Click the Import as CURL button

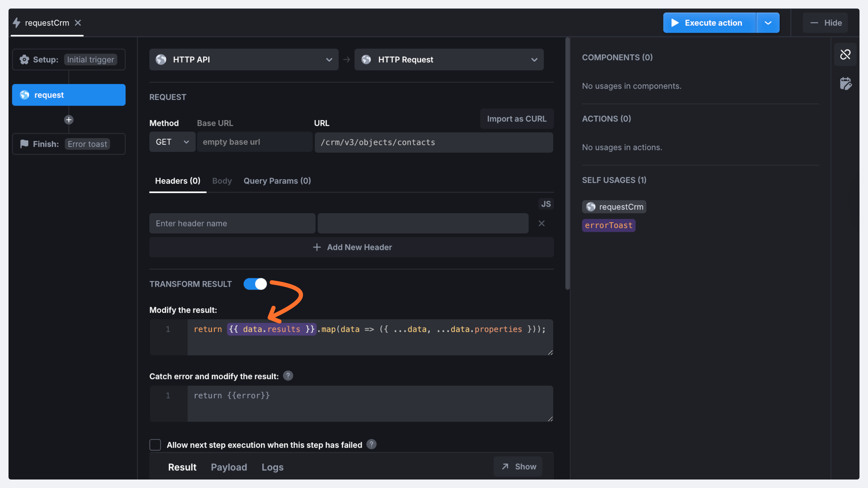click(x=516, y=119)
